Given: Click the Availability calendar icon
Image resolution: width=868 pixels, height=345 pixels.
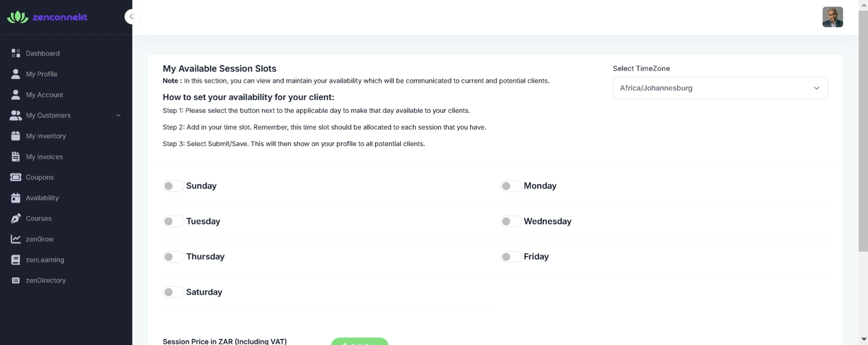Looking at the screenshot, I should coord(15,198).
